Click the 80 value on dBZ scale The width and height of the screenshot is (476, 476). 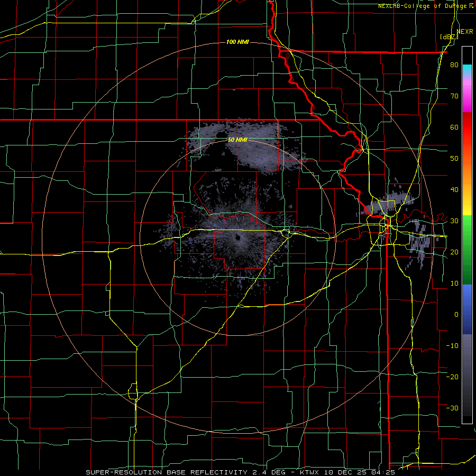454,65
